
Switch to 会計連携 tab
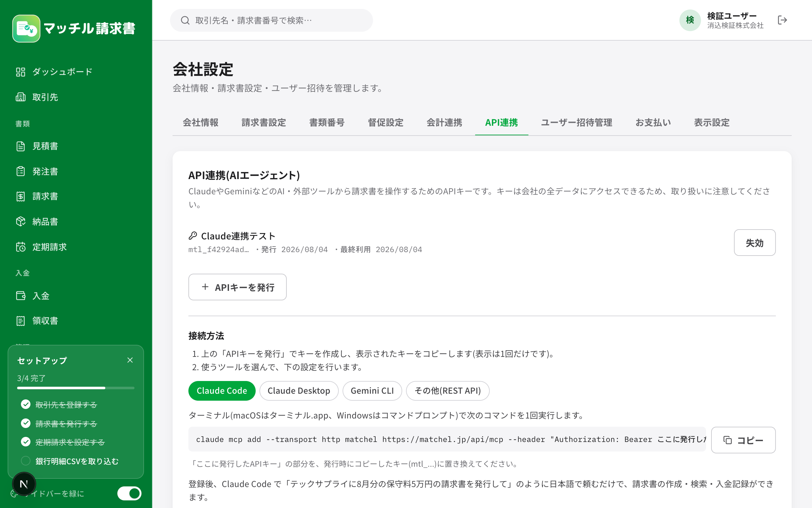pos(444,123)
